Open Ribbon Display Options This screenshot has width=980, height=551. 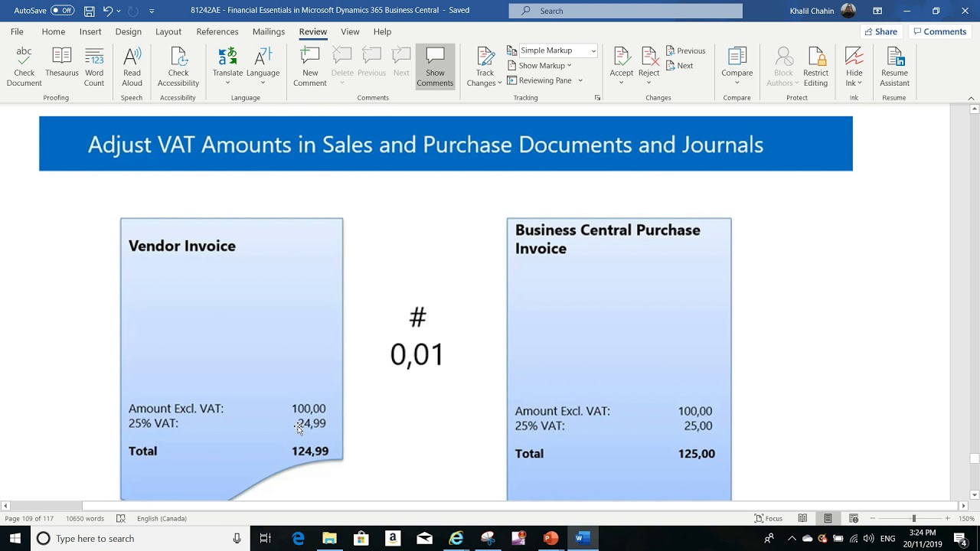point(877,11)
